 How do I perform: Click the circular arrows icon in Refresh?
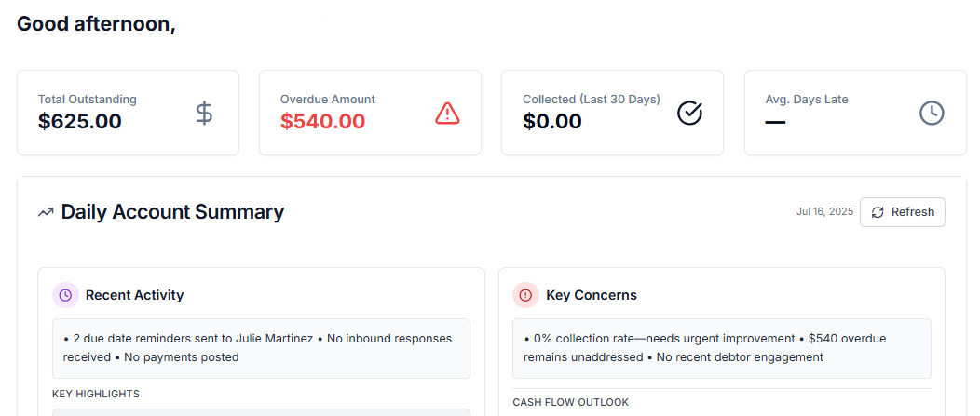click(x=878, y=212)
